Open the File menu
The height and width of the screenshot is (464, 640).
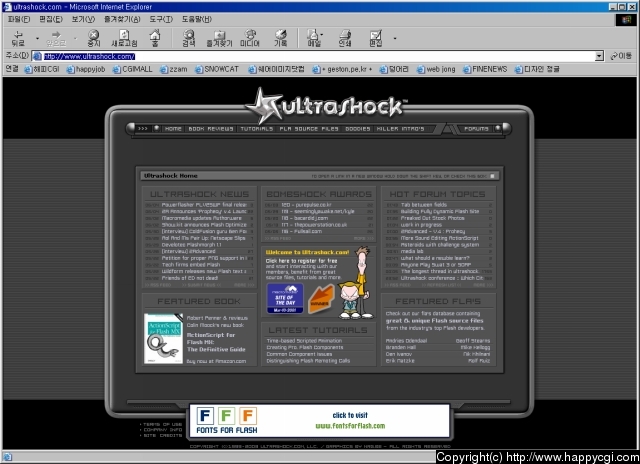tap(19, 19)
